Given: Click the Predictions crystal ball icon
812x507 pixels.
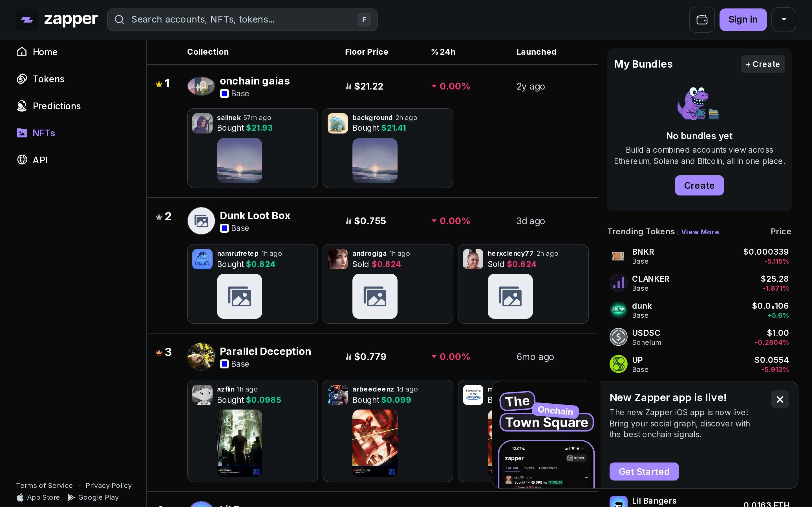Looking at the screenshot, I should coord(22,106).
